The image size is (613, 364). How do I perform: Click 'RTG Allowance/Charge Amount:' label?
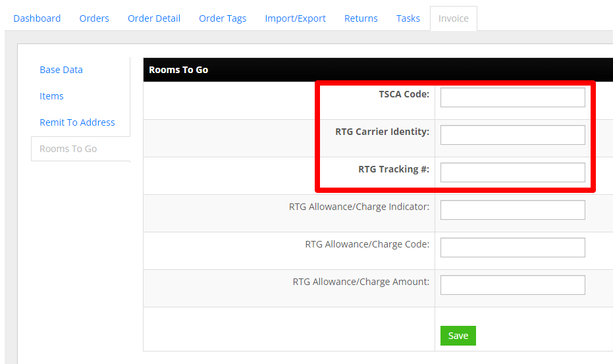click(361, 282)
